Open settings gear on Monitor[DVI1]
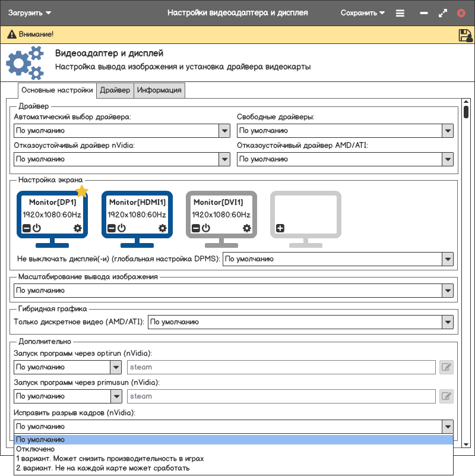This screenshot has width=475, height=476. 247,228
